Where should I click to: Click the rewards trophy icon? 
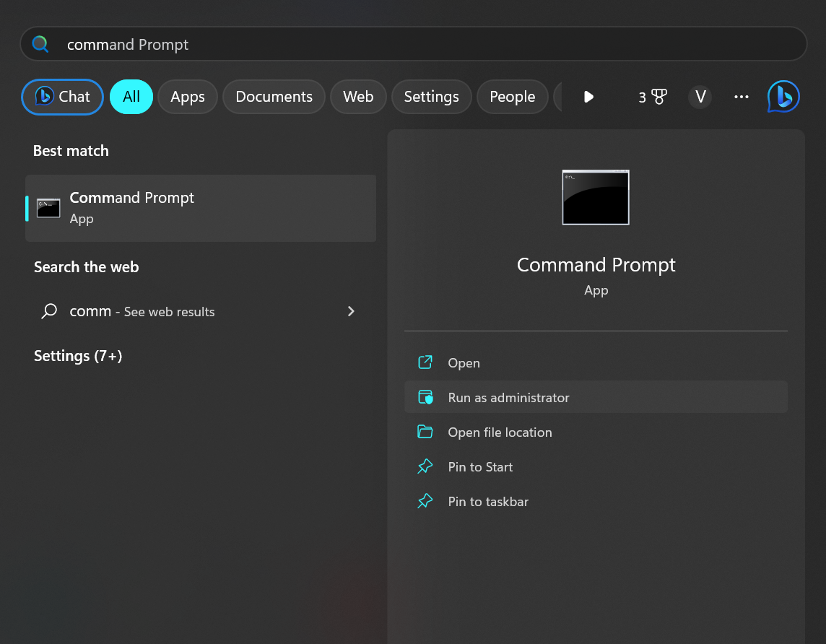pyautogui.click(x=659, y=97)
